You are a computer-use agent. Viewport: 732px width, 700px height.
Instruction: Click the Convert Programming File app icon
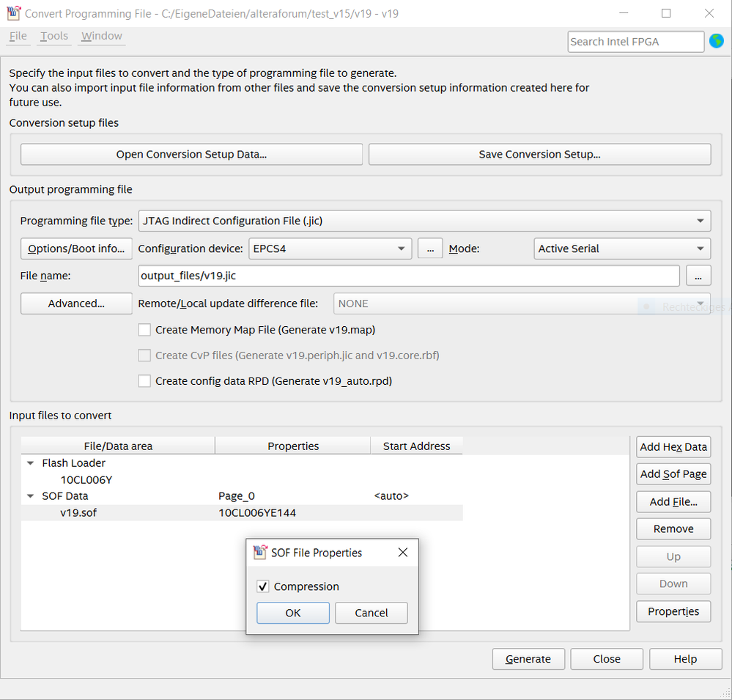13,13
